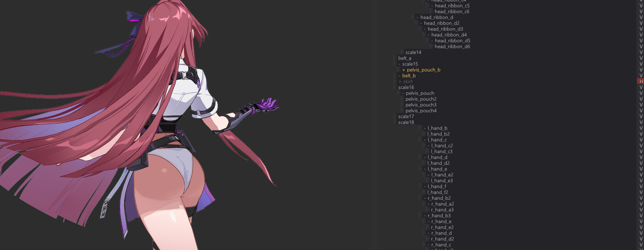Collapse the r_hand_b2 node
The image size is (644, 250).
(425, 198)
